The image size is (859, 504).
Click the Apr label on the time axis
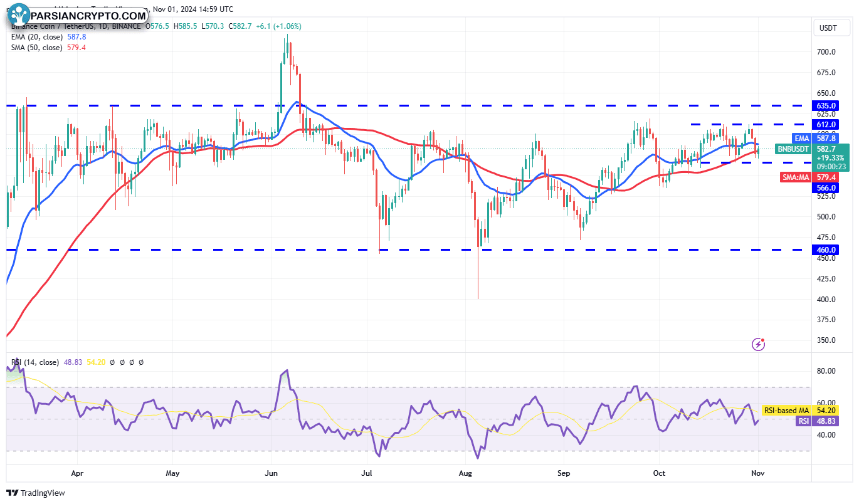[x=77, y=475]
